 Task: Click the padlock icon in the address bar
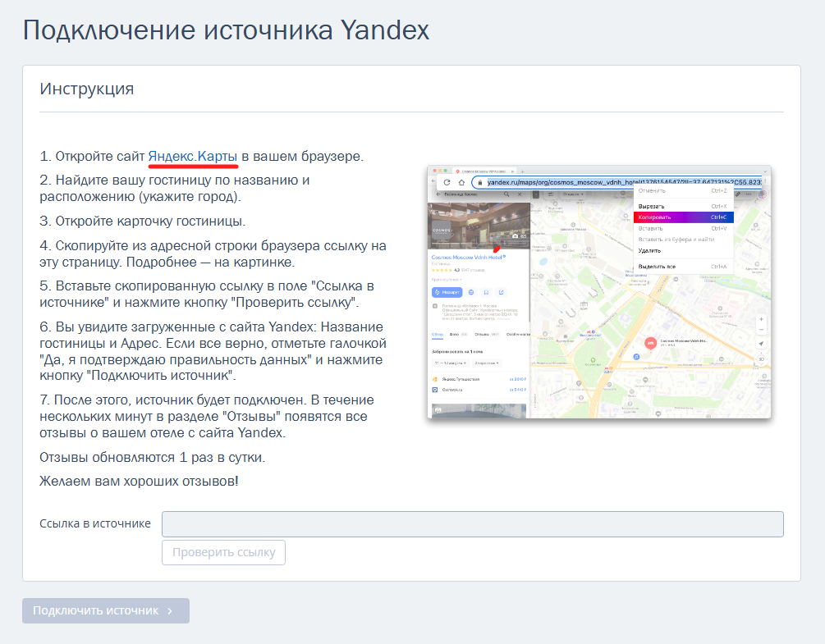(x=480, y=182)
